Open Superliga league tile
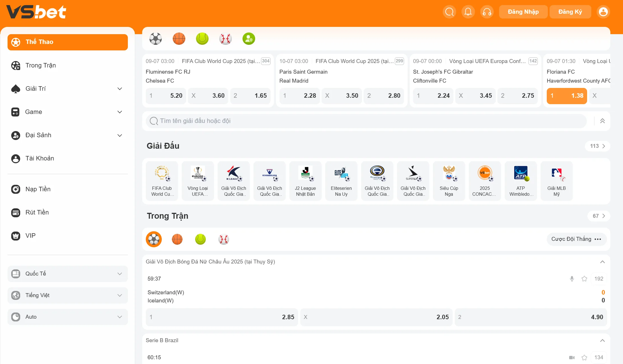Image resolution: width=623 pixels, height=364 pixels. pos(413,181)
